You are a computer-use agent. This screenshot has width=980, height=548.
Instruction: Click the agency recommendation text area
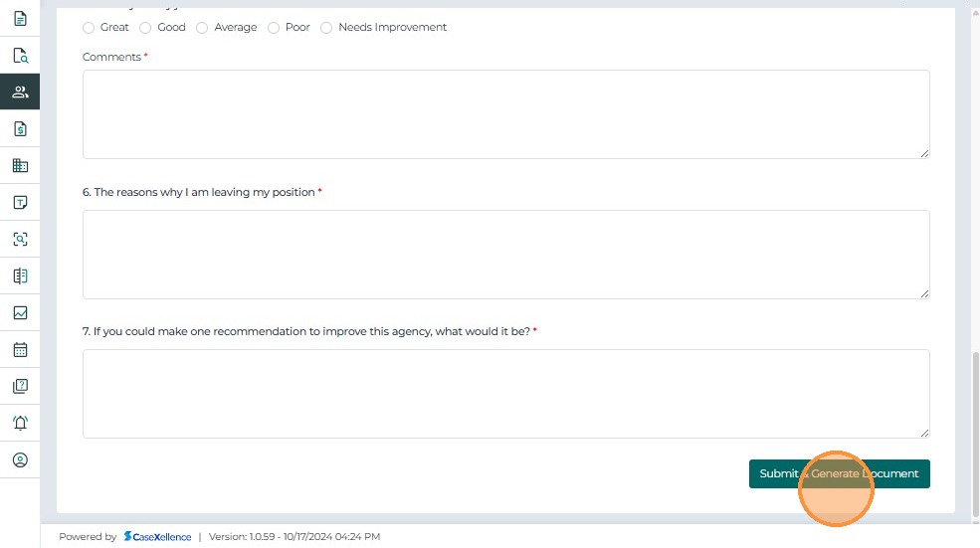[505, 394]
